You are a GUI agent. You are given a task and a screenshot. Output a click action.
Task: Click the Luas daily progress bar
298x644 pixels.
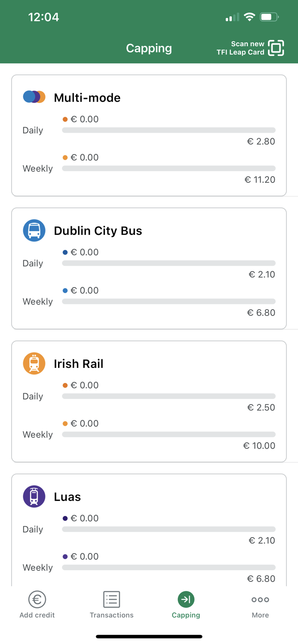pos(169,529)
